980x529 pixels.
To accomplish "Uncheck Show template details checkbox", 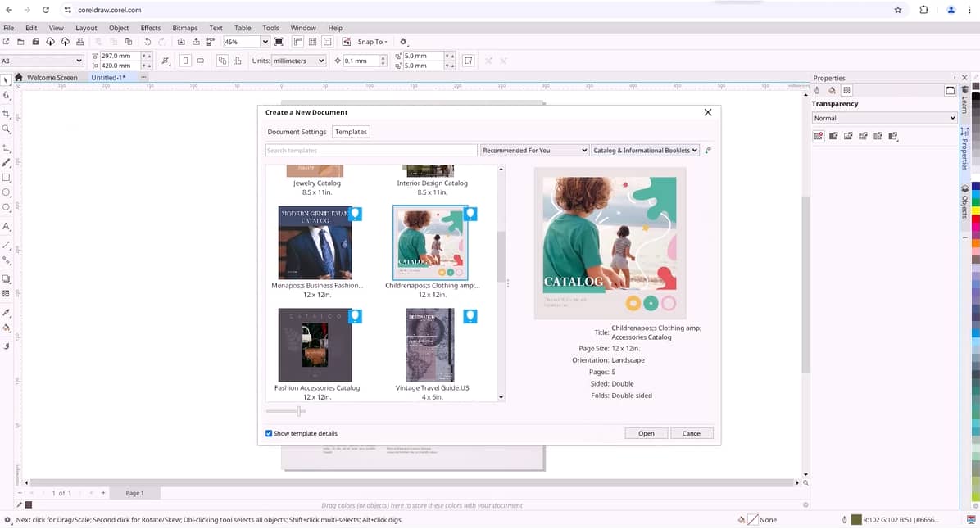I will tap(269, 433).
